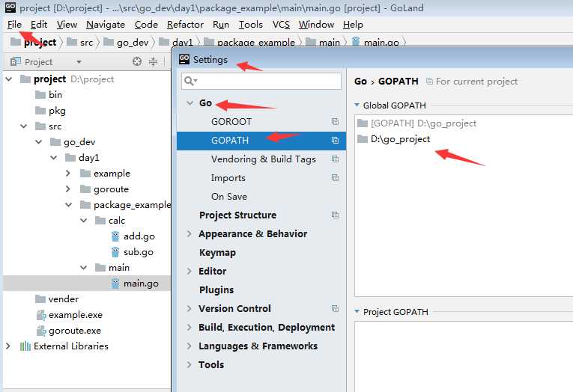Open the File menu
The height and width of the screenshot is (392, 573).
[x=15, y=25]
